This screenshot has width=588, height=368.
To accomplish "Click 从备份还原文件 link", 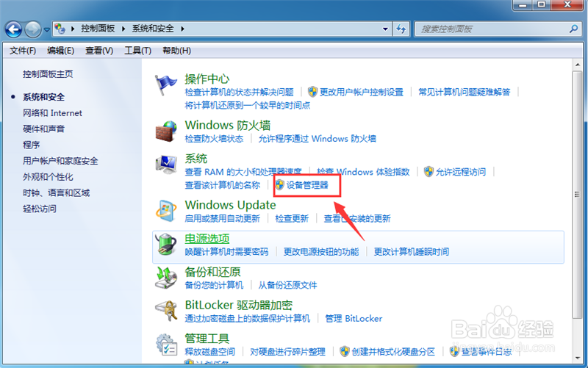I will pos(287,285).
